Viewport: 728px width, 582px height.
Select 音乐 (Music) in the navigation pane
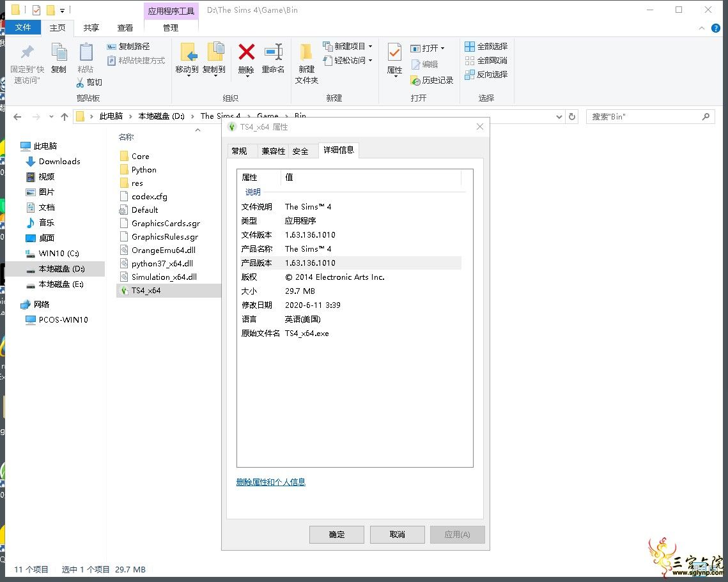47,223
